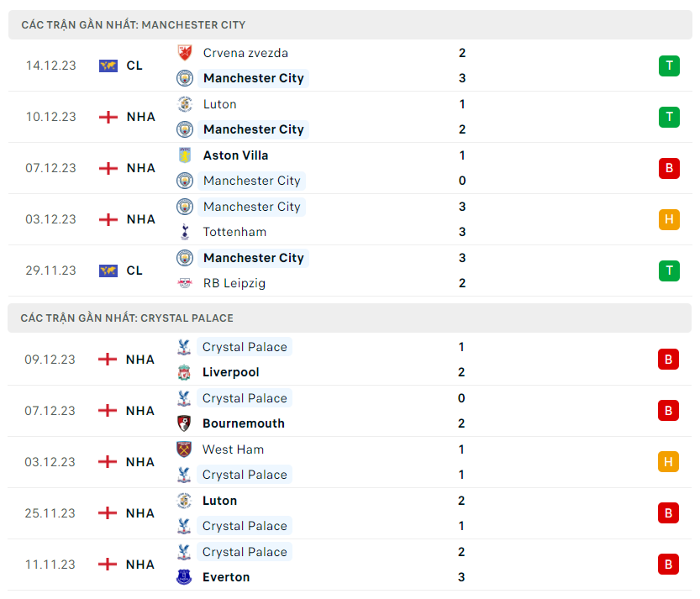Click the England flag beside 07.12.23 Aston Villa match
Viewport: 700px width, 599px height.
click(108, 168)
